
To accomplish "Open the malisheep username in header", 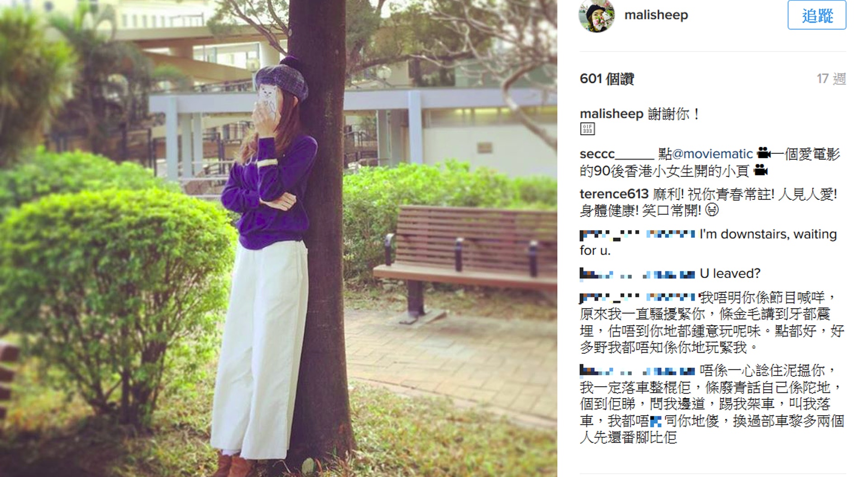I will pyautogui.click(x=656, y=15).
